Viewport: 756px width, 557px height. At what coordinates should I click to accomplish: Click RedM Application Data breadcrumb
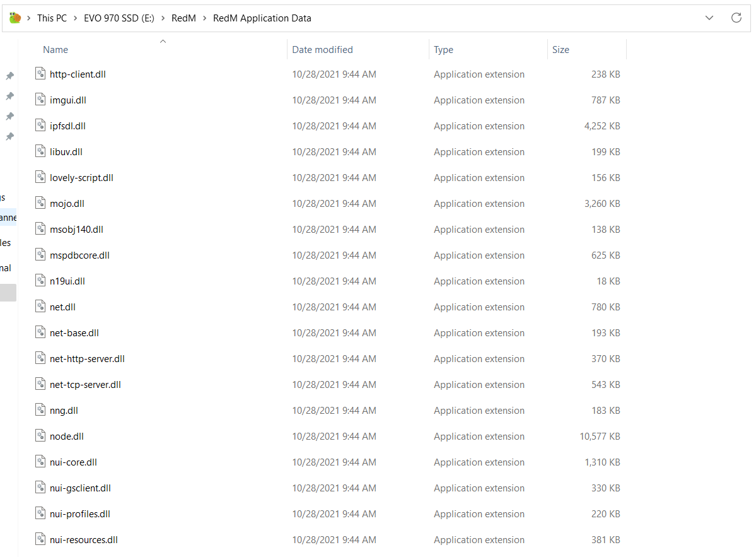coord(262,18)
